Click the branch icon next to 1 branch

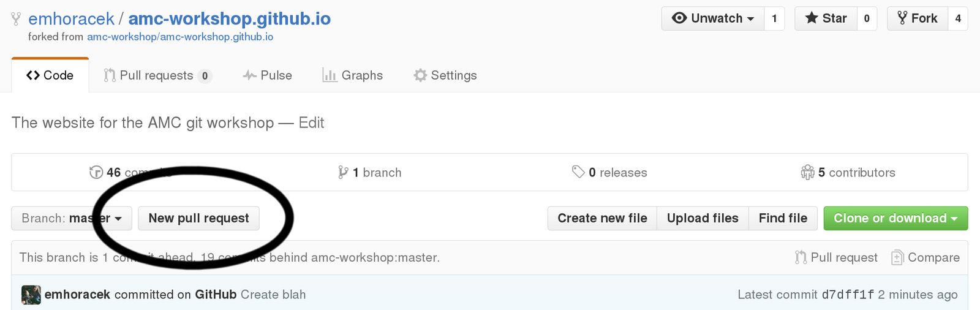pos(343,173)
